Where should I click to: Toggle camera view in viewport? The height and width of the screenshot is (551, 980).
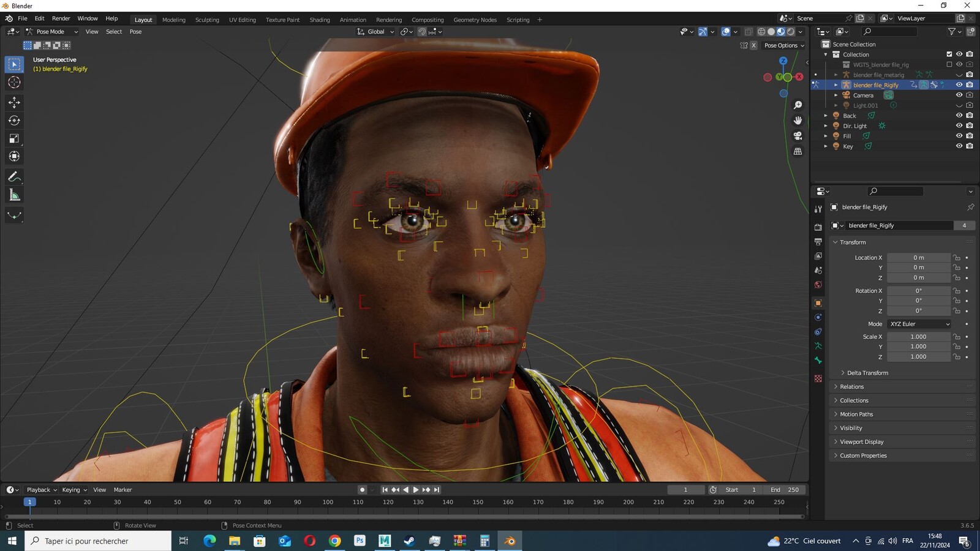[797, 136]
